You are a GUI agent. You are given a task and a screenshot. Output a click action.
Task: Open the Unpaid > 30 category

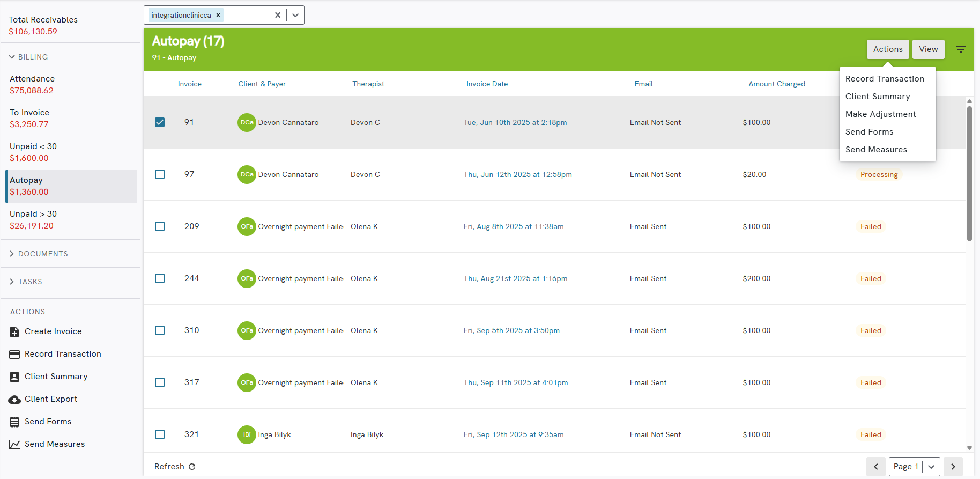(71, 220)
